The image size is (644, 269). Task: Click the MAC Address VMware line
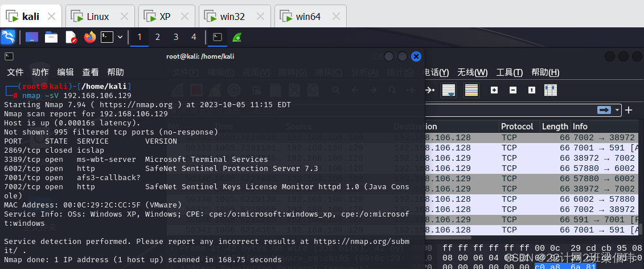pos(93,205)
